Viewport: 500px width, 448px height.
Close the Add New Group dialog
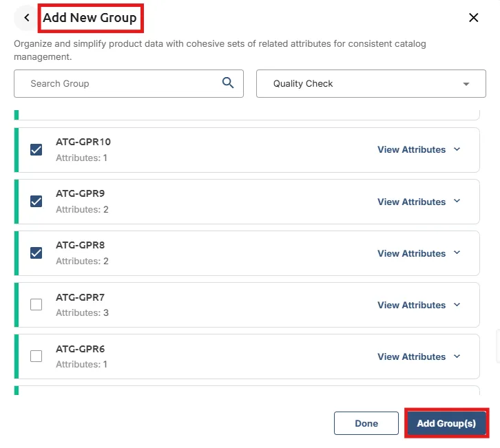473,18
